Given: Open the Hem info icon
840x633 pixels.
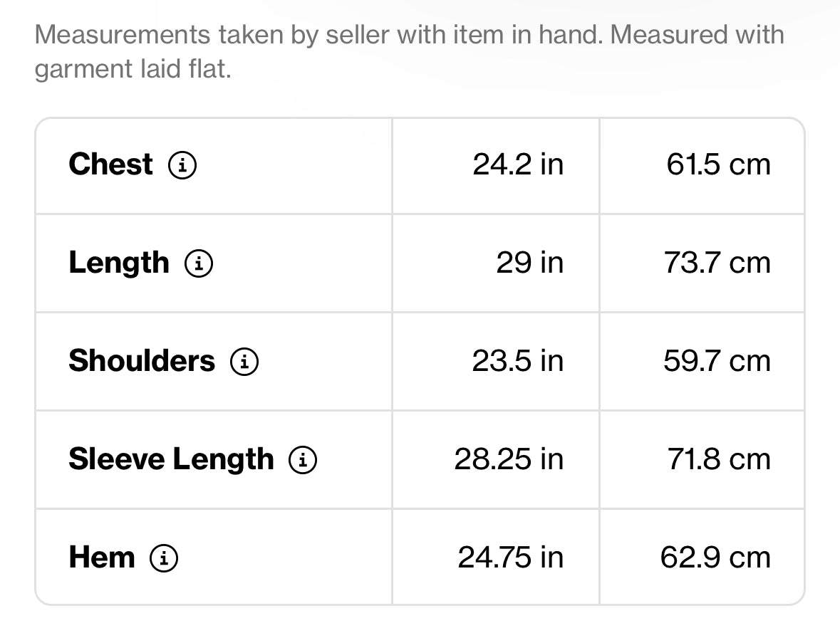Looking at the screenshot, I should click(164, 558).
